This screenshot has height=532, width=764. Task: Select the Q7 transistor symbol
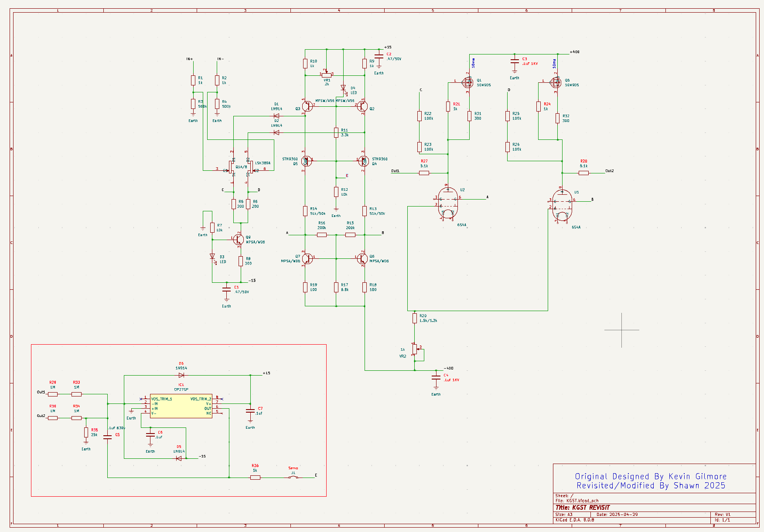pyautogui.click(x=307, y=258)
